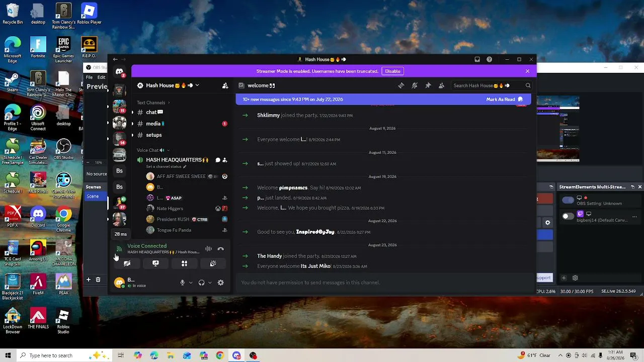Mute microphone in Discord user panel

183,283
